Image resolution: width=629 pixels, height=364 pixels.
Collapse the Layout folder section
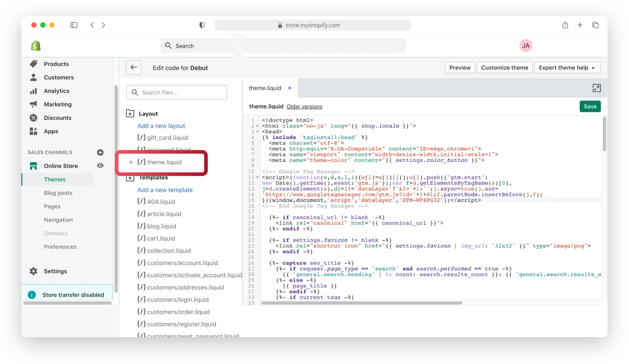(130, 113)
